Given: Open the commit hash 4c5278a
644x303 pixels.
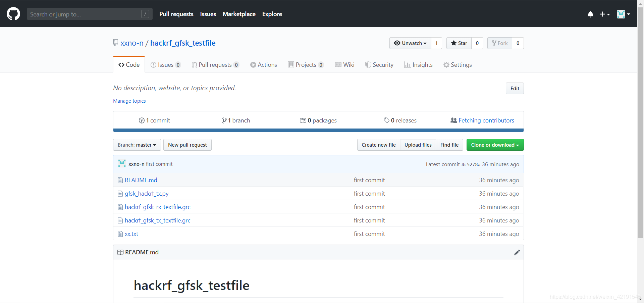Looking at the screenshot, I should (x=471, y=164).
